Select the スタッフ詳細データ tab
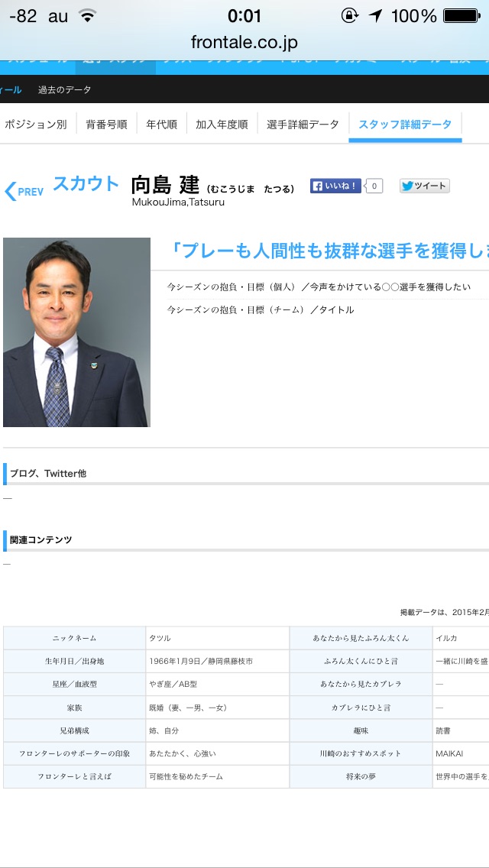This screenshot has width=489, height=868. click(405, 125)
